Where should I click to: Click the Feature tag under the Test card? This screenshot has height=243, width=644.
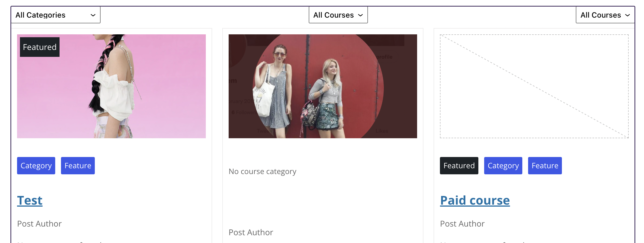pos(78,166)
